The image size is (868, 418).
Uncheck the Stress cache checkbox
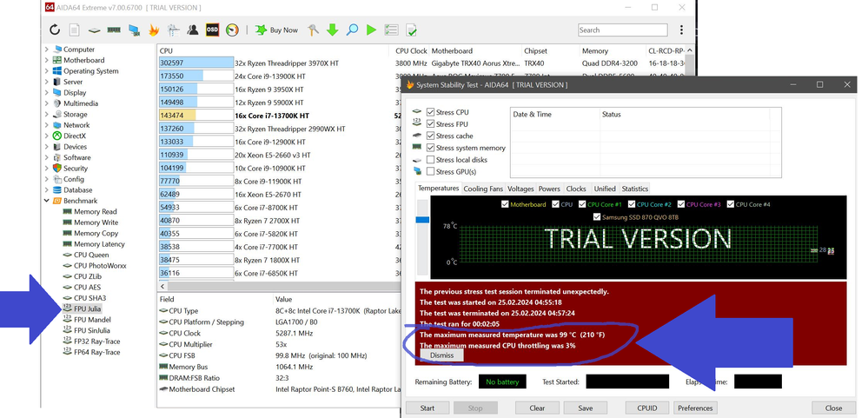pyautogui.click(x=430, y=136)
